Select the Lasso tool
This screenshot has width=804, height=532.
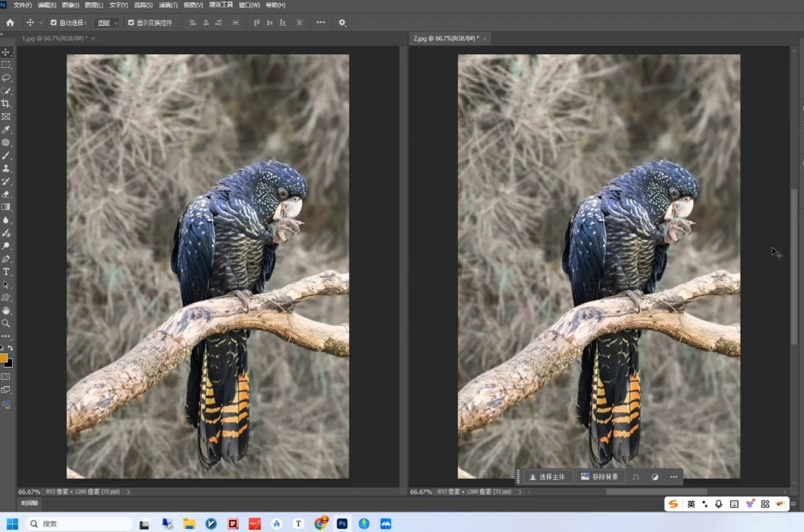click(x=6, y=78)
